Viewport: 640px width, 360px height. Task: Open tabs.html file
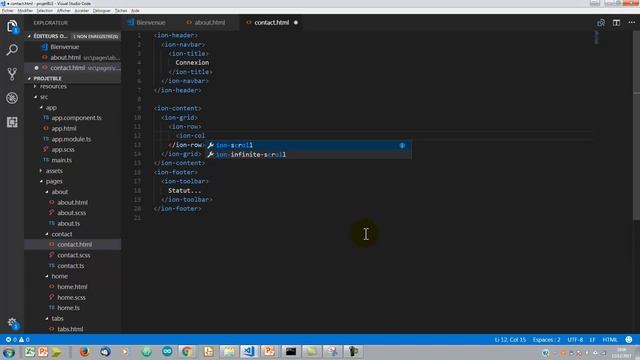click(x=70, y=329)
